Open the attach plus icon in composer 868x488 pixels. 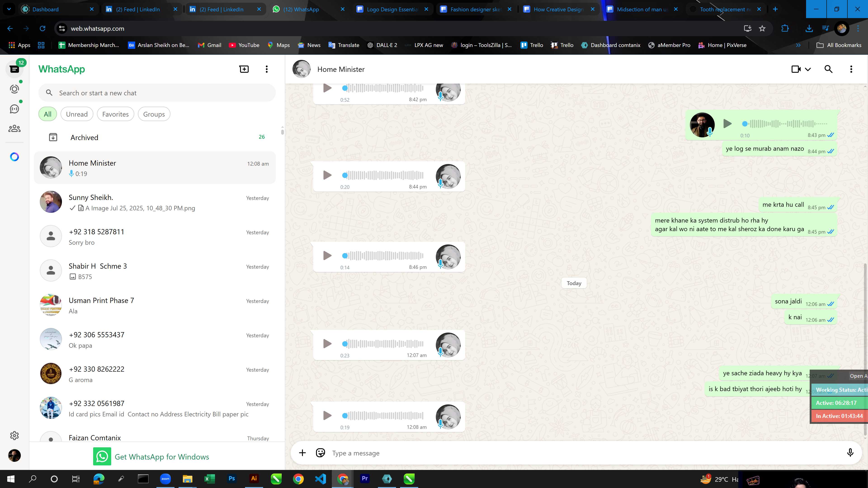pos(302,453)
